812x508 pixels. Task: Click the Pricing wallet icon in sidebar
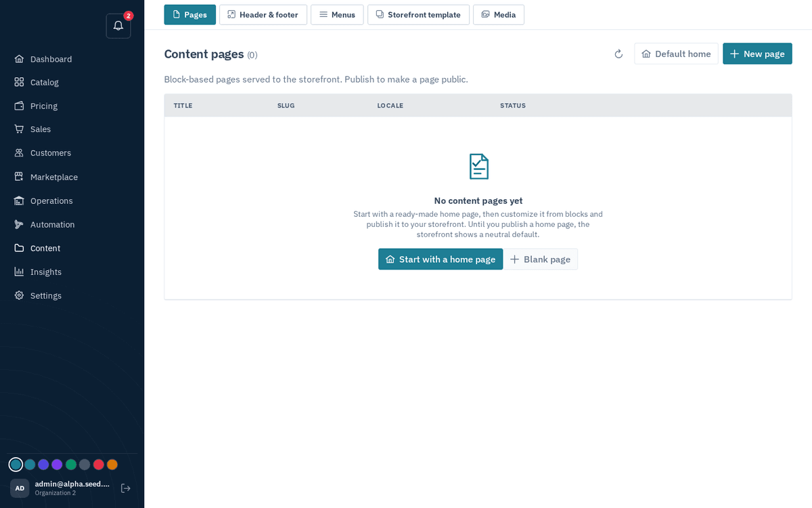pyautogui.click(x=19, y=106)
